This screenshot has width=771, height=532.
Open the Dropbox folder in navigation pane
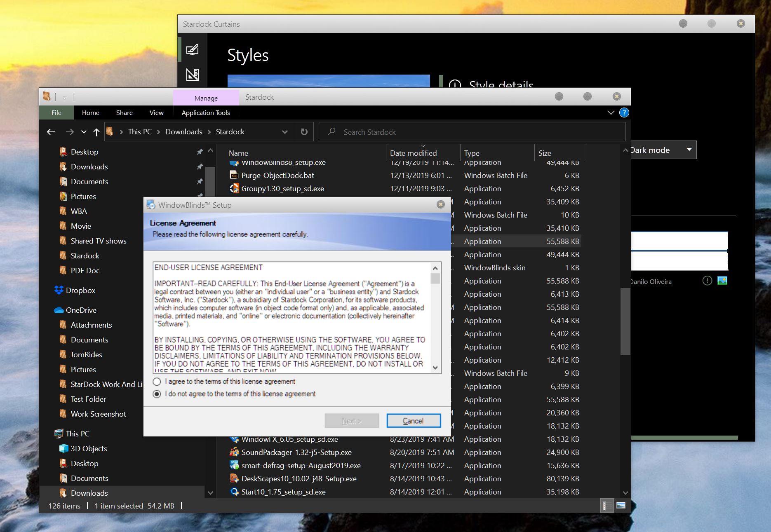coord(80,291)
